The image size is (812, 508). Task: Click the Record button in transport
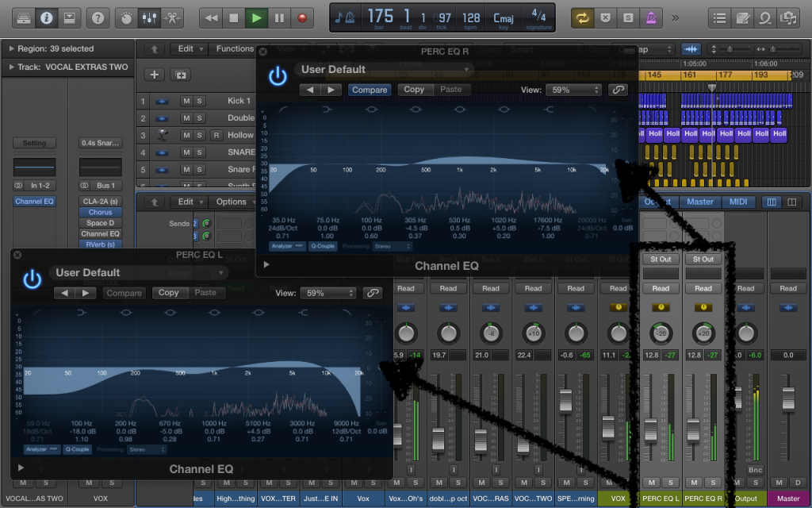click(x=301, y=17)
